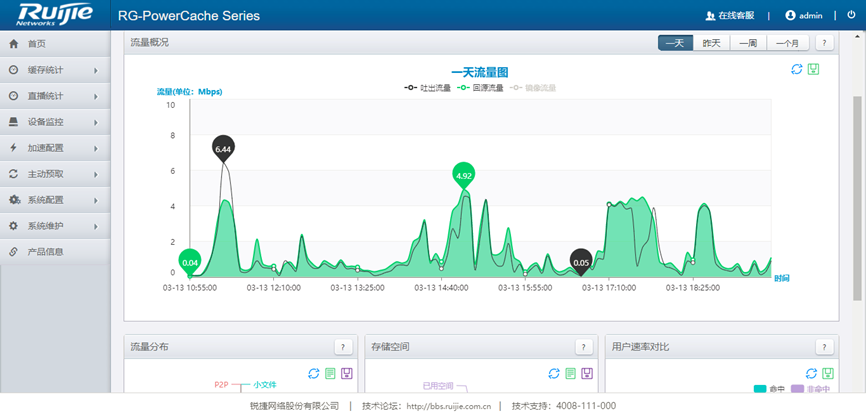This screenshot has width=866, height=416.
Task: Select 昨天 time range tab
Action: [x=711, y=43]
